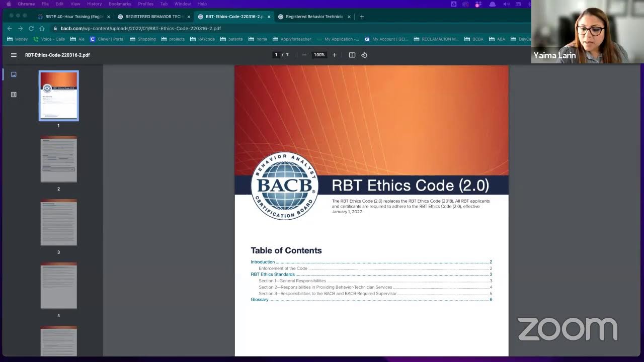
Task: Select page 2 thumbnail
Action: 59,159
